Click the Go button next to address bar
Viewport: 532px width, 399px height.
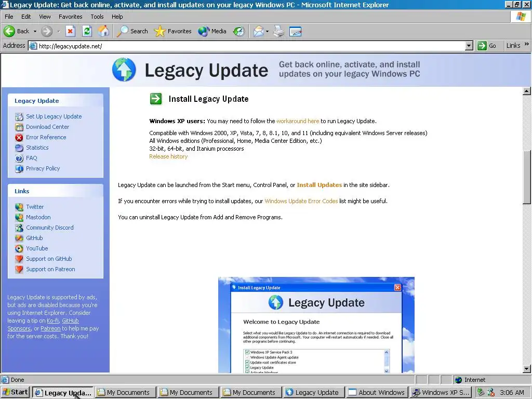[487, 46]
